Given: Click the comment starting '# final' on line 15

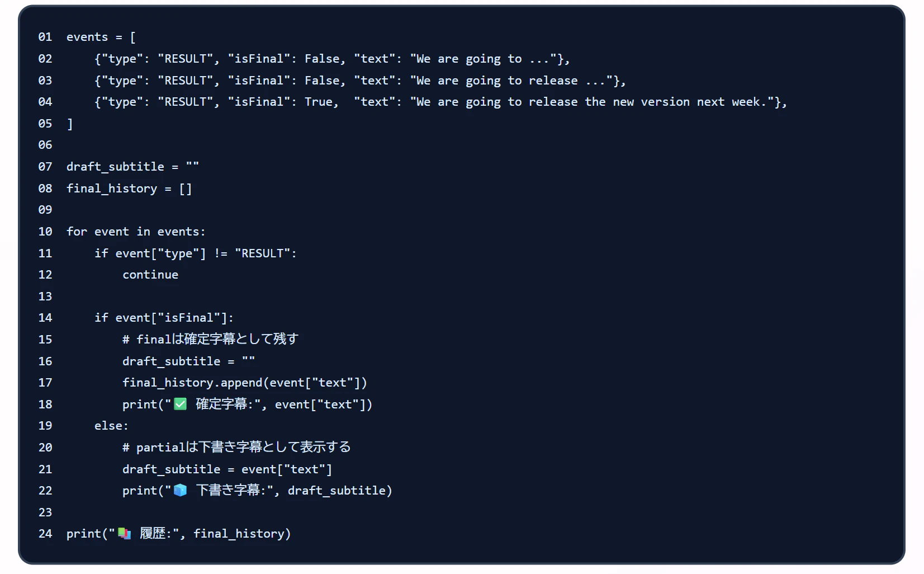Looking at the screenshot, I should (211, 339).
